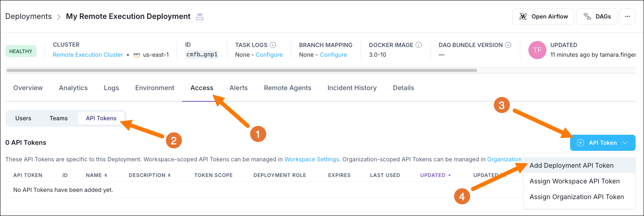
Task: Open the DAGs button
Action: pyautogui.click(x=597, y=16)
